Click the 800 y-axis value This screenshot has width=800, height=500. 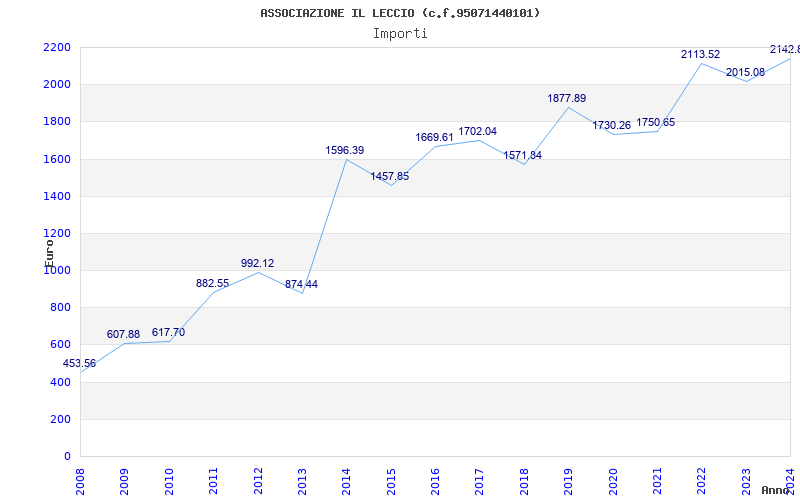click(61, 308)
